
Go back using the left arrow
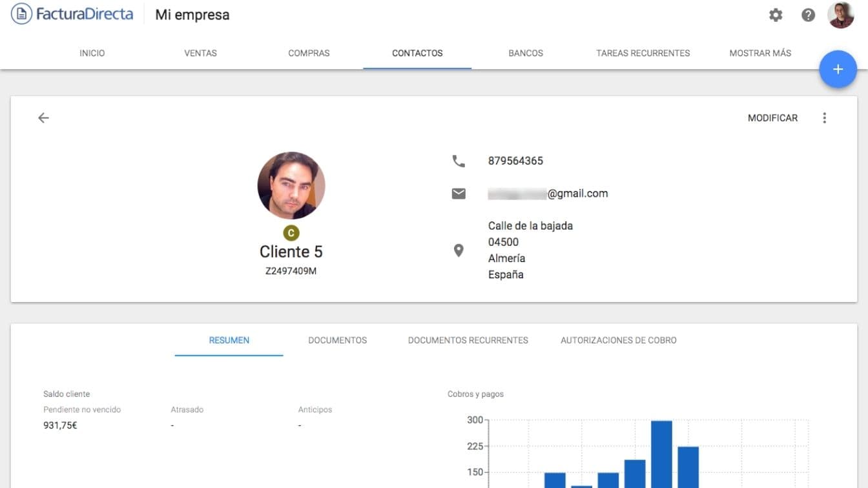[x=43, y=117]
